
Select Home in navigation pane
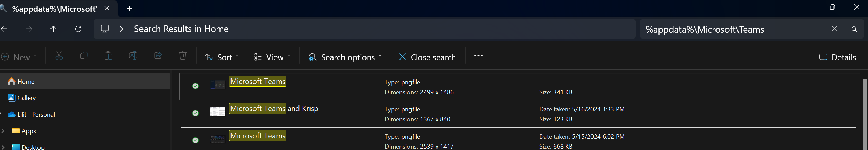[x=85, y=81]
